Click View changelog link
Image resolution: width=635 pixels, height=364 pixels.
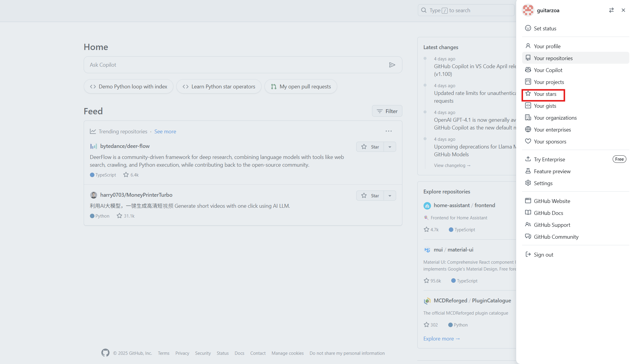pyautogui.click(x=452, y=165)
